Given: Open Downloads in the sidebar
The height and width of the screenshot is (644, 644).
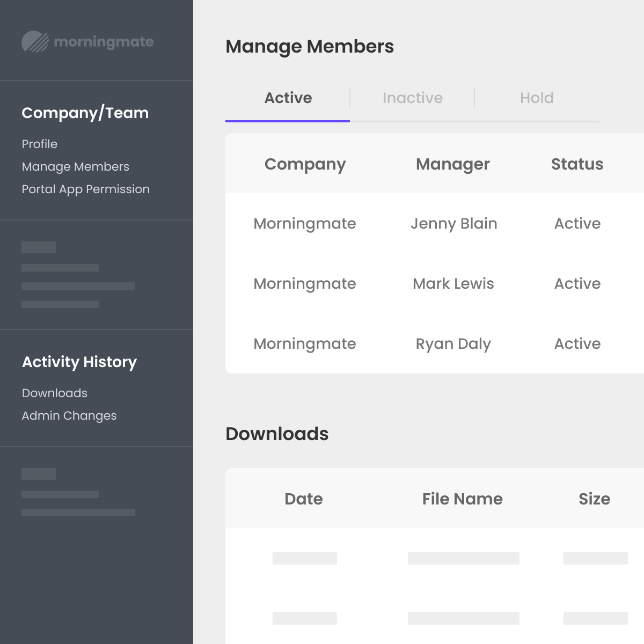Looking at the screenshot, I should [x=54, y=393].
